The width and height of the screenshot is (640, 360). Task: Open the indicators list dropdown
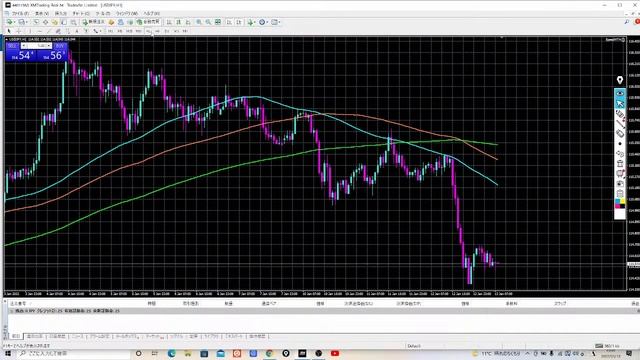(x=255, y=22)
